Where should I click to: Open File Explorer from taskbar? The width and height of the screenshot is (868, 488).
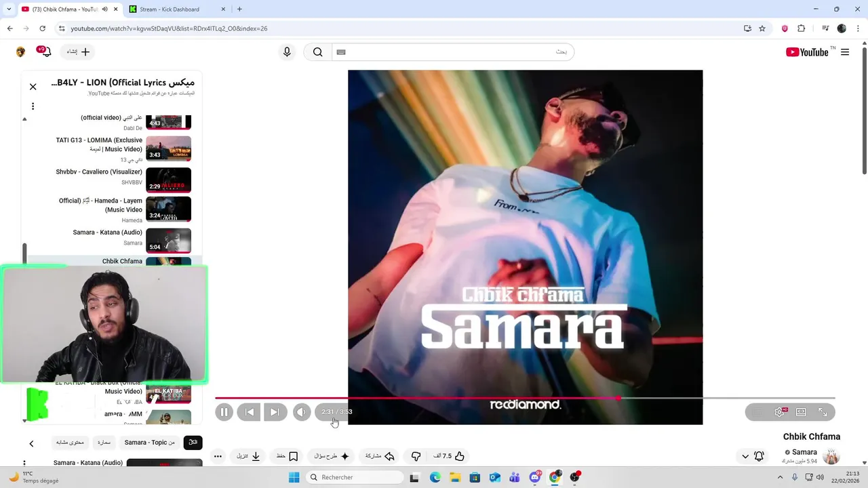(455, 477)
